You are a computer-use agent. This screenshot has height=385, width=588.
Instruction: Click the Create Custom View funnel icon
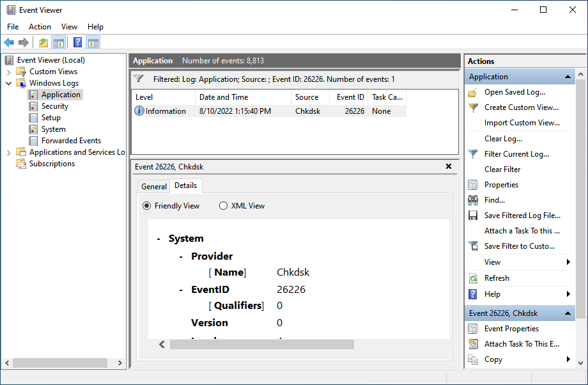pos(473,107)
